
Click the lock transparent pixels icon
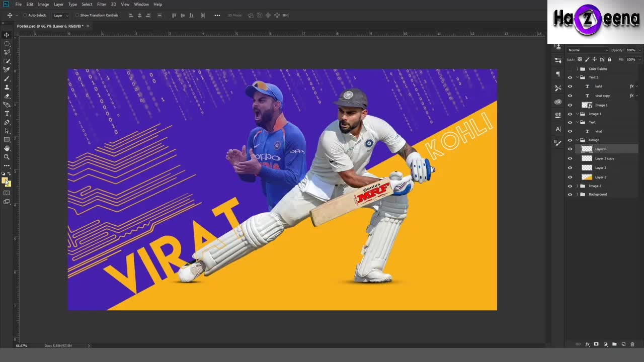pyautogui.click(x=580, y=59)
